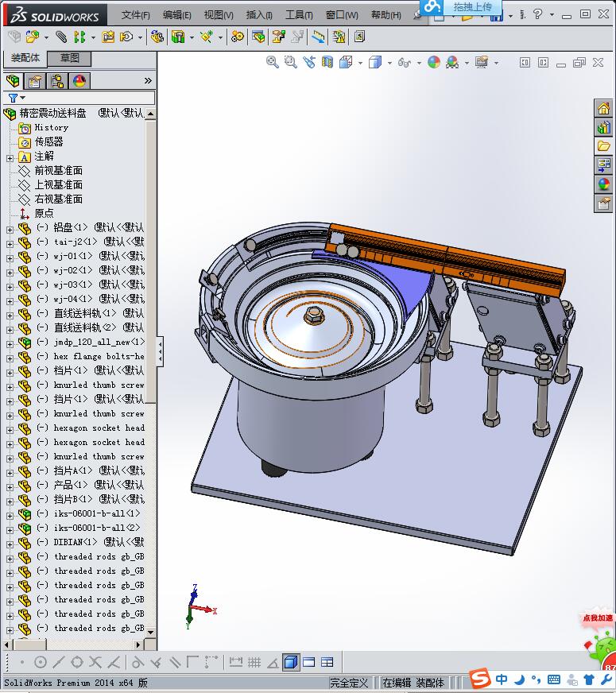Open the 视图(V) menu
This screenshot has width=616, height=693.
pyautogui.click(x=219, y=15)
